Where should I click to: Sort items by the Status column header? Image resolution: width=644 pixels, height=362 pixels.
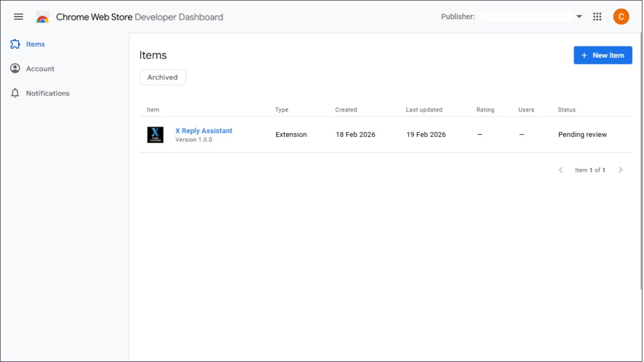click(566, 109)
